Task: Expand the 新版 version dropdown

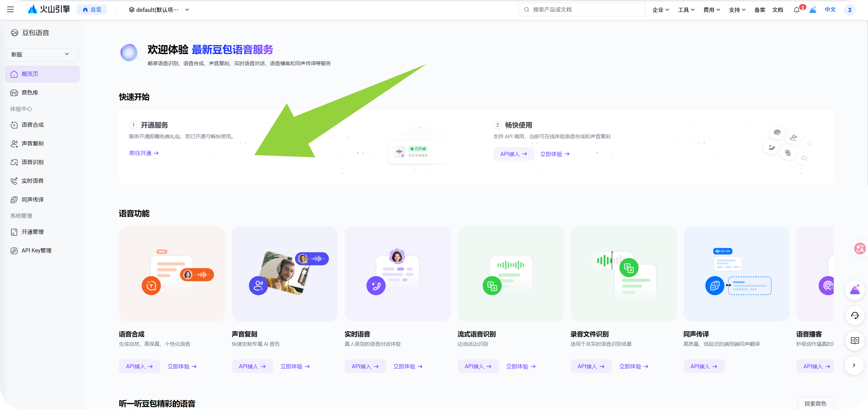Action: tap(42, 54)
